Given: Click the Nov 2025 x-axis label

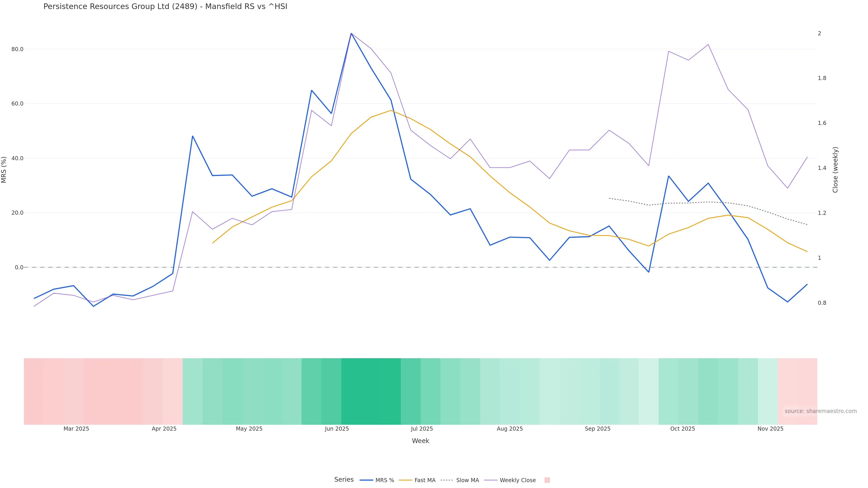Looking at the screenshot, I should [x=770, y=429].
